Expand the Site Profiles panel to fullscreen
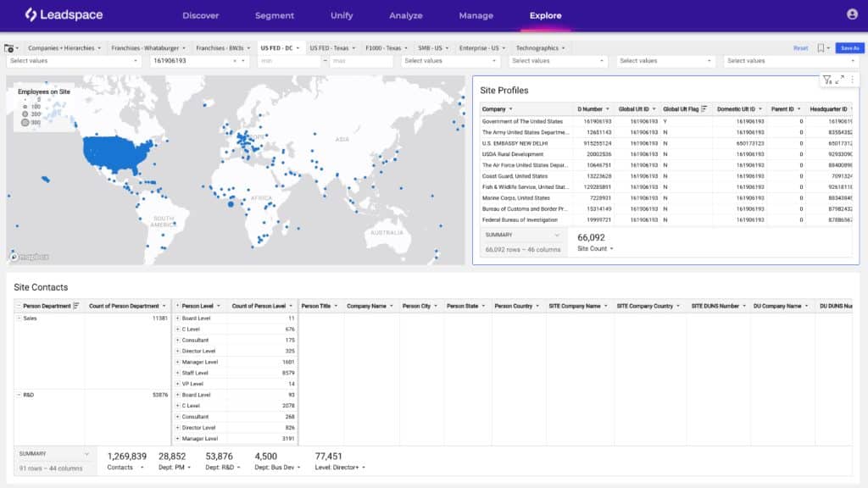 [x=840, y=80]
